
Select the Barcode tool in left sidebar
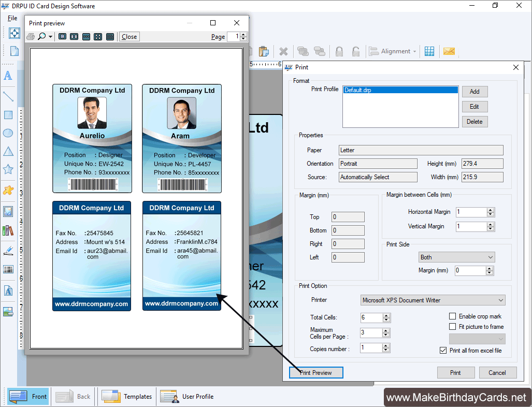8,269
